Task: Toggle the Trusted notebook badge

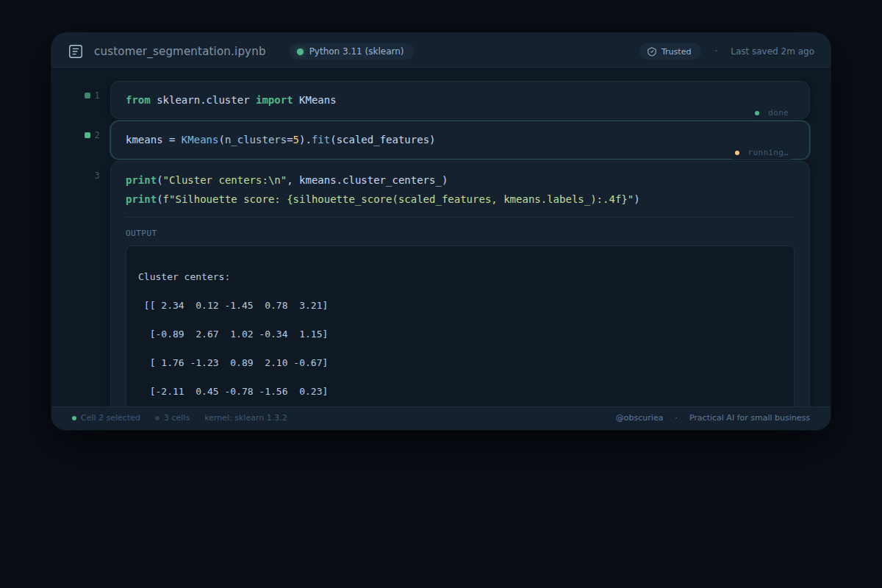Action: point(670,51)
